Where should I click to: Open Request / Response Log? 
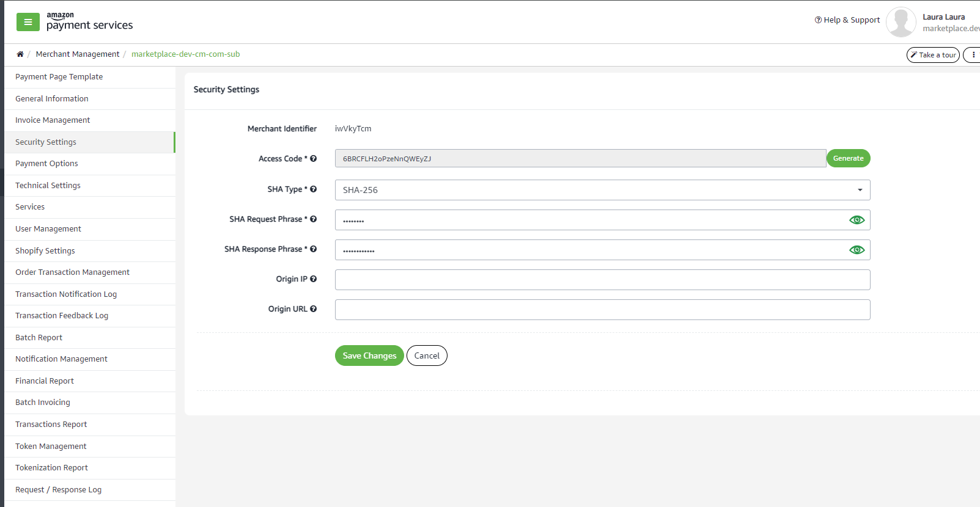90,490
